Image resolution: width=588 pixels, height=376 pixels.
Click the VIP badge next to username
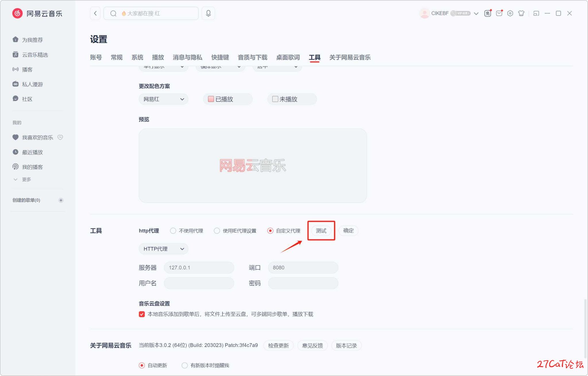[x=460, y=13]
